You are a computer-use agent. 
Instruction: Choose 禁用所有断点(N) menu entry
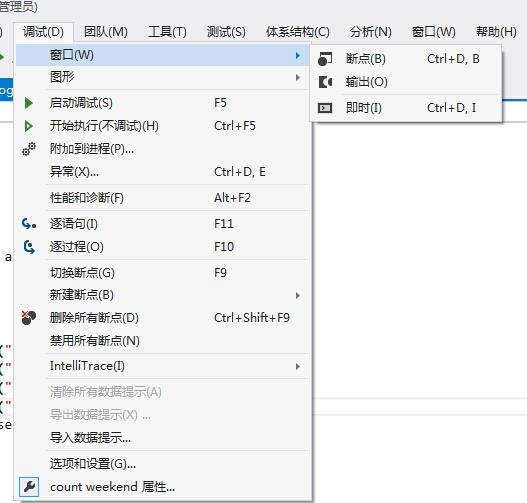click(162, 341)
